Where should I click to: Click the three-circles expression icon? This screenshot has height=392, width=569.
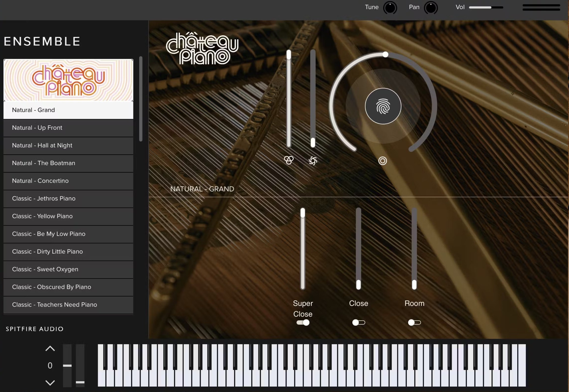pyautogui.click(x=289, y=160)
